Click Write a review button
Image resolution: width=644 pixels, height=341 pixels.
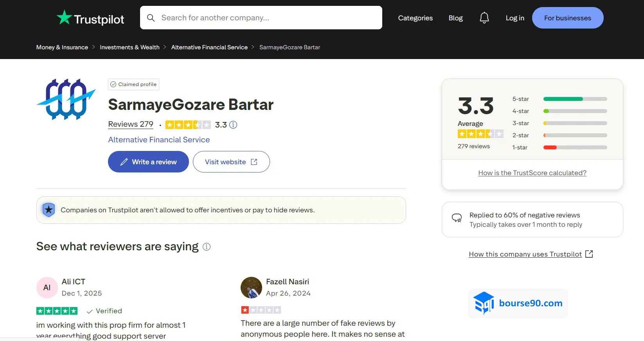click(x=148, y=162)
